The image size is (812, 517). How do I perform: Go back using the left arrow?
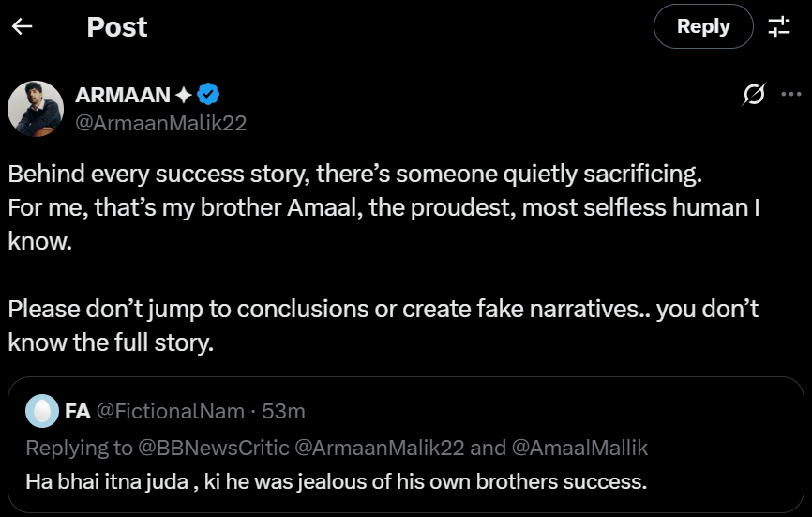pos(23,26)
